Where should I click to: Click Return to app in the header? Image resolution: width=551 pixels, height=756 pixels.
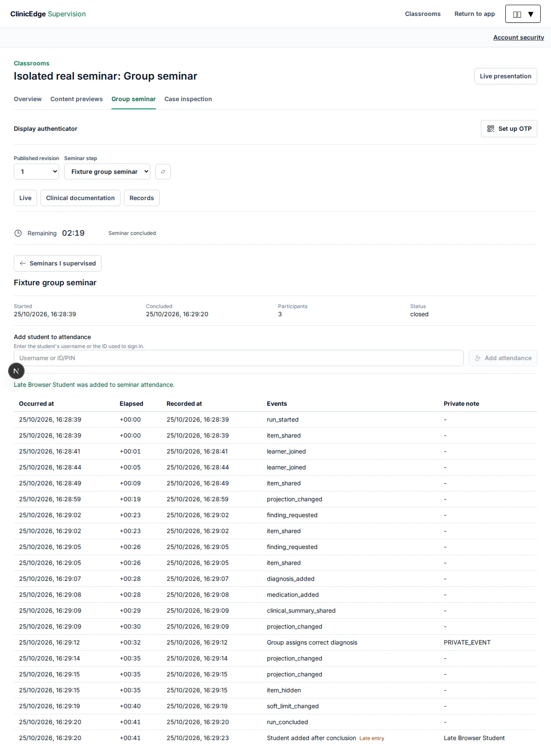[475, 14]
